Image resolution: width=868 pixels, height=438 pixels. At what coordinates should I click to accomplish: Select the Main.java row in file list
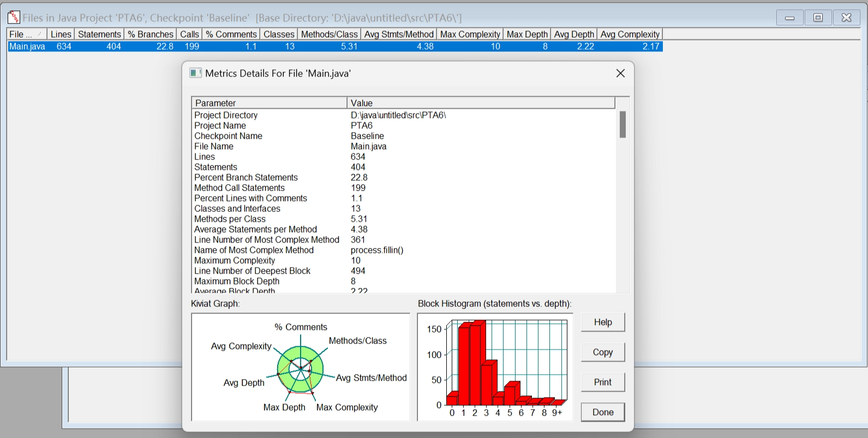335,46
